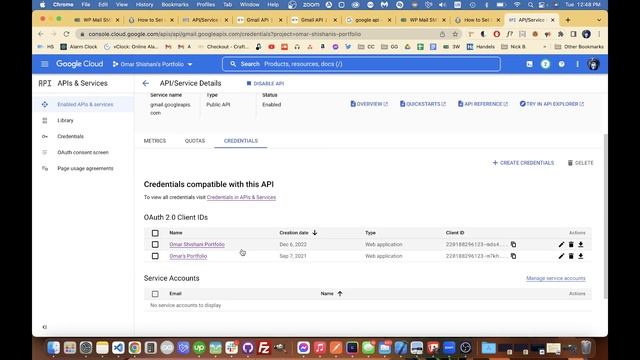Copy client ID for Omar's Portfolio
The width and height of the screenshot is (640, 360).
point(513,256)
